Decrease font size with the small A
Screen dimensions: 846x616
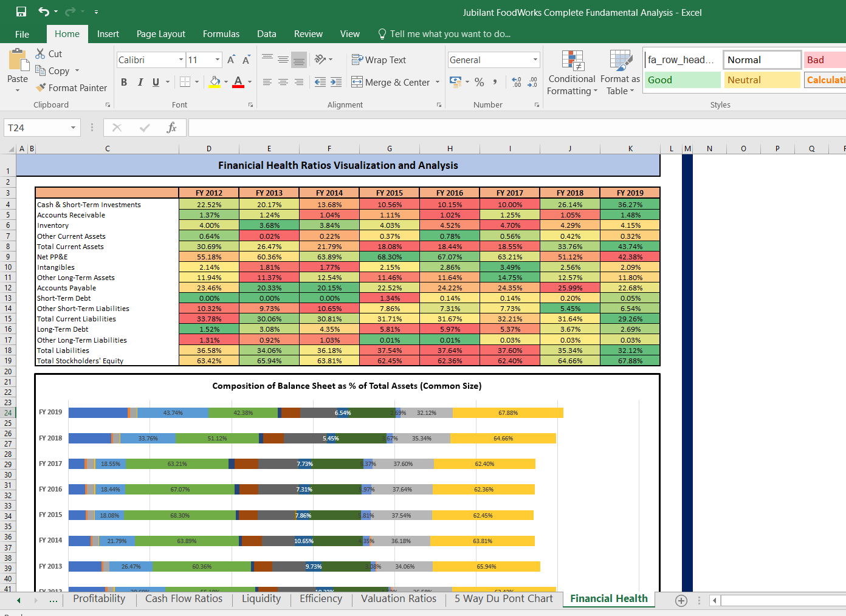[246, 60]
